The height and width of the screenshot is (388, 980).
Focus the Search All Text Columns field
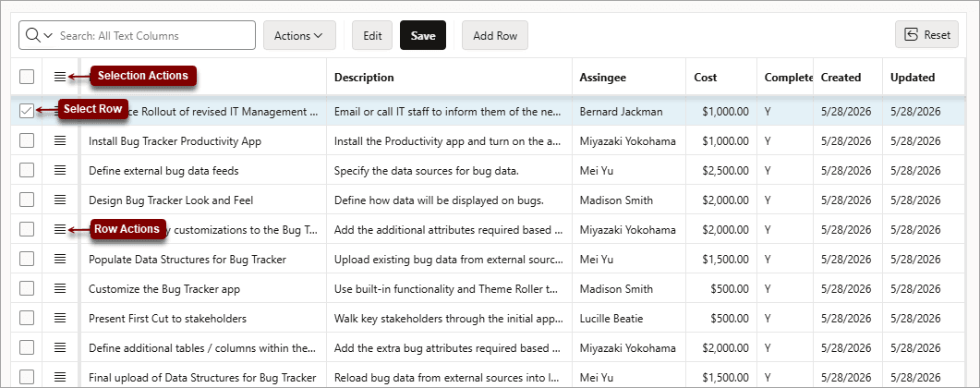point(155,36)
